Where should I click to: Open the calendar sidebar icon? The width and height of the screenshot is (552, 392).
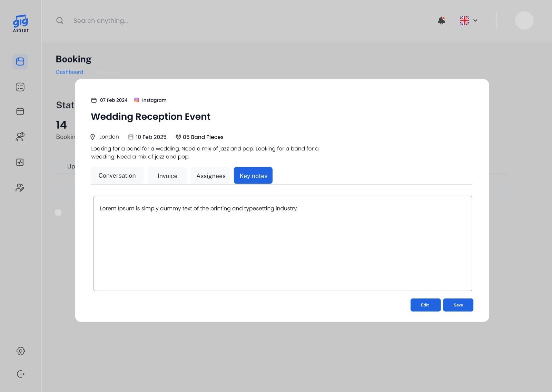click(x=20, y=111)
